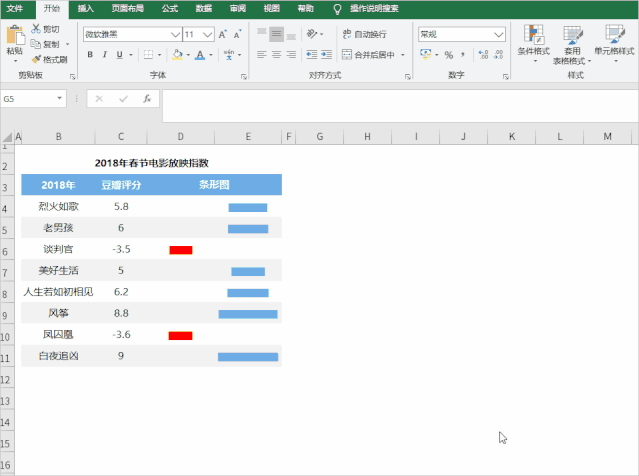Click the Name Box showing G5
The height and width of the screenshot is (476, 639).
point(28,99)
